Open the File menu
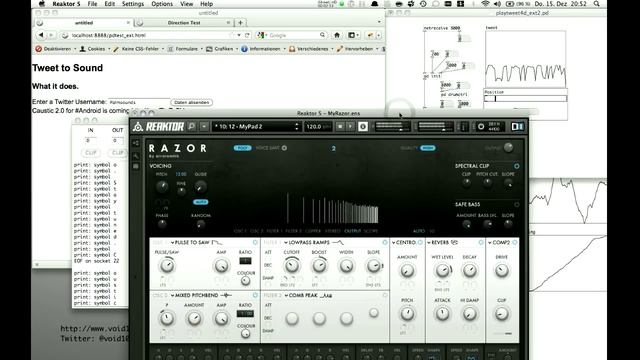The width and height of the screenshot is (640, 360). coord(92,4)
